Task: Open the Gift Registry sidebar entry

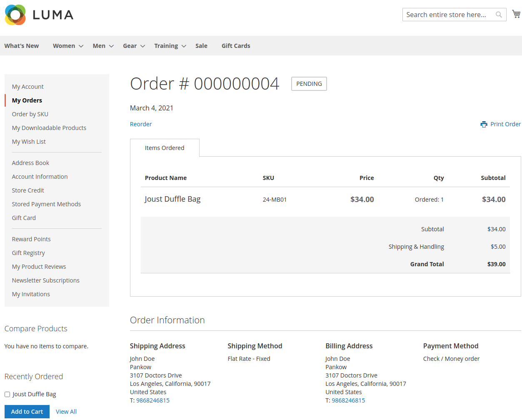Action: [28, 252]
